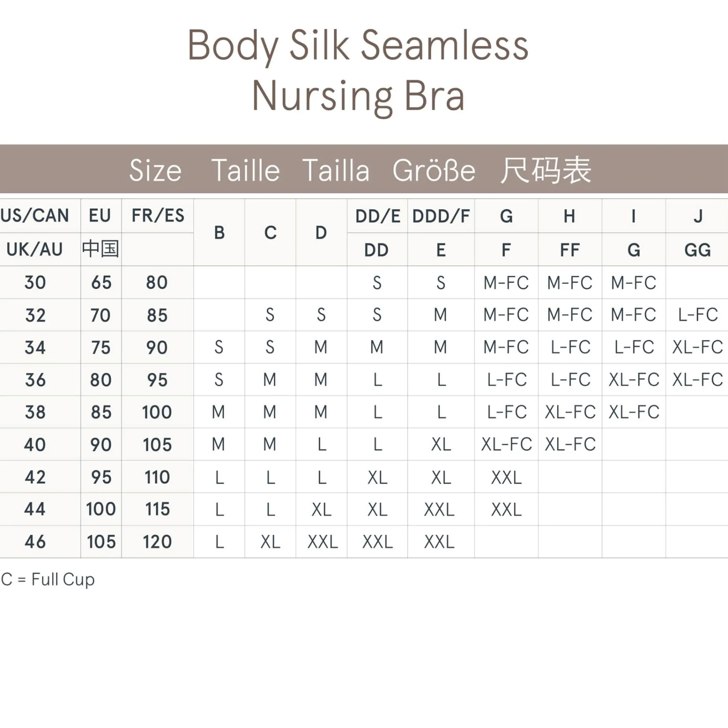The image size is (728, 728).
Task: Click the '中国' header cell
Action: click(100, 249)
